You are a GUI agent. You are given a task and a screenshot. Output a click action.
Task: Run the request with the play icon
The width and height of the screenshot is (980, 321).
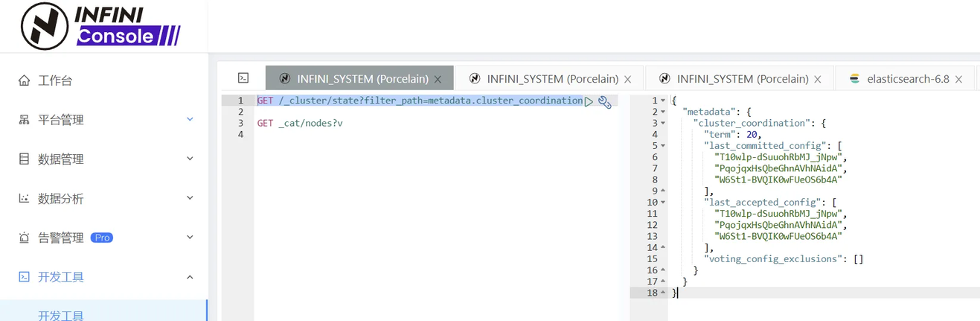(x=589, y=101)
